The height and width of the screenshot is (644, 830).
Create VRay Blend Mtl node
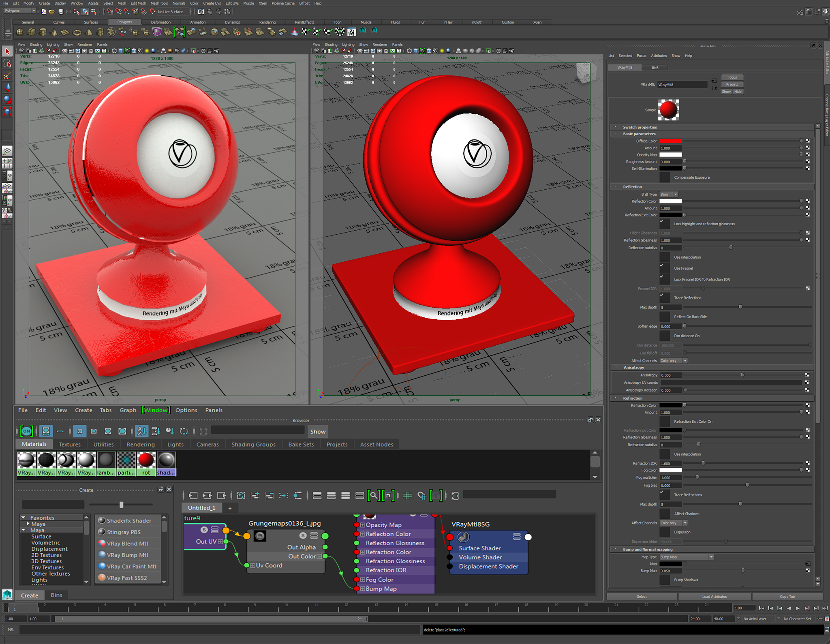[x=127, y=543]
